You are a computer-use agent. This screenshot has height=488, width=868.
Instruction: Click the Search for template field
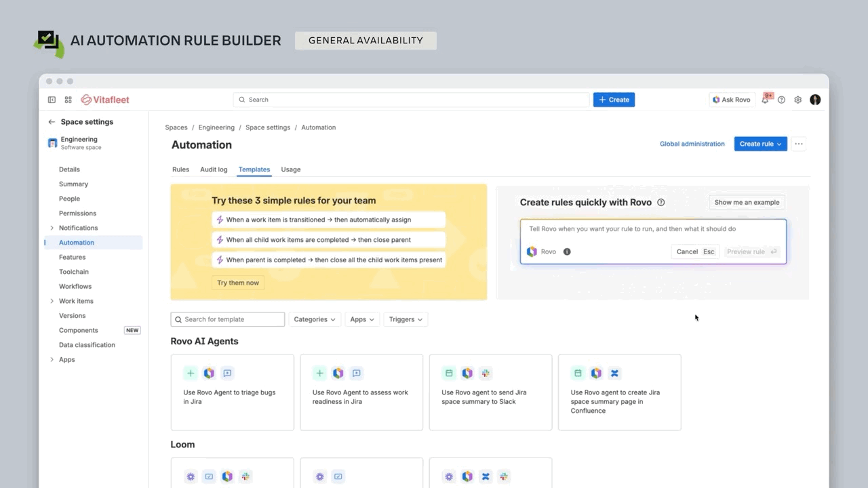tap(228, 319)
